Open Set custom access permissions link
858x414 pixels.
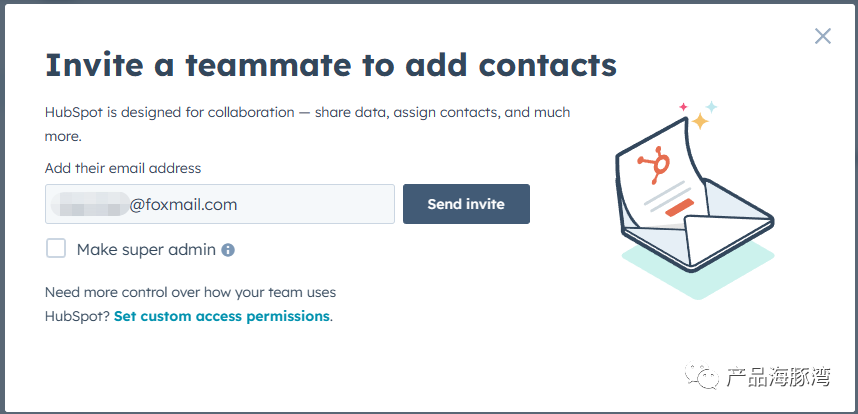tap(222, 316)
